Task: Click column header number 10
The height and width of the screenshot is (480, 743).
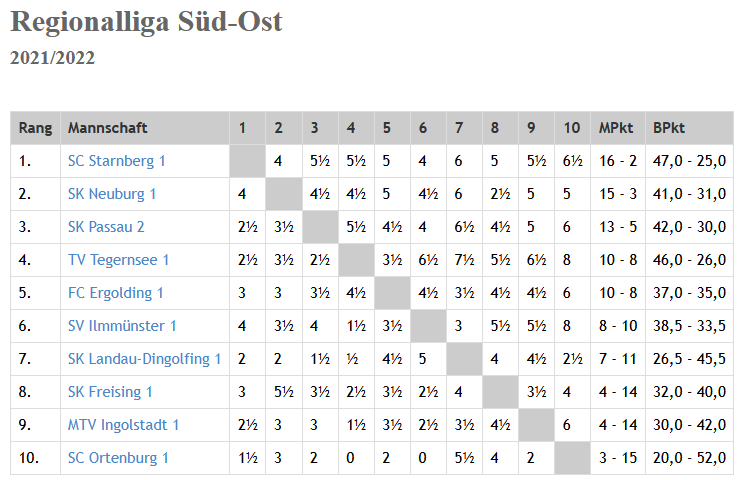Action: point(571,128)
